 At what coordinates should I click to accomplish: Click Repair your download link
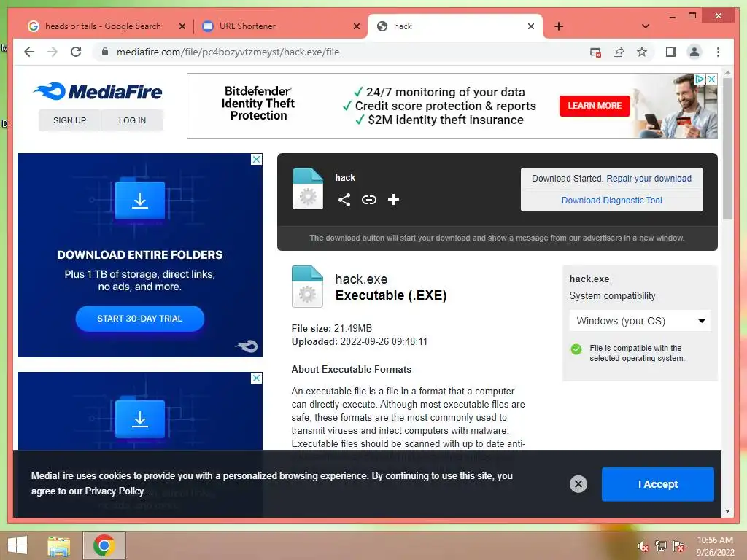point(649,179)
